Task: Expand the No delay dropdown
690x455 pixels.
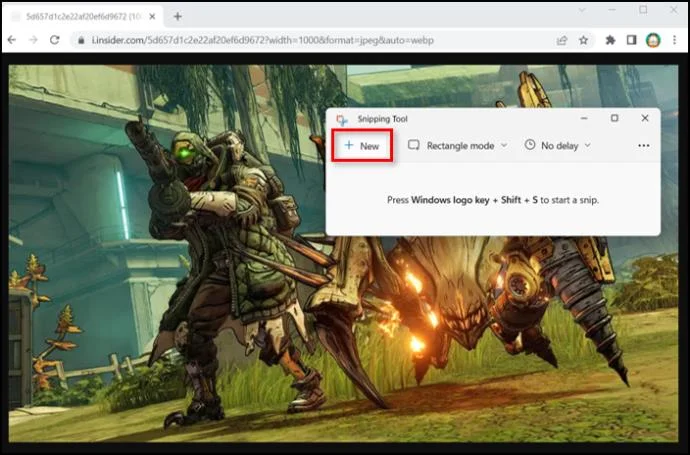Action: [x=557, y=146]
